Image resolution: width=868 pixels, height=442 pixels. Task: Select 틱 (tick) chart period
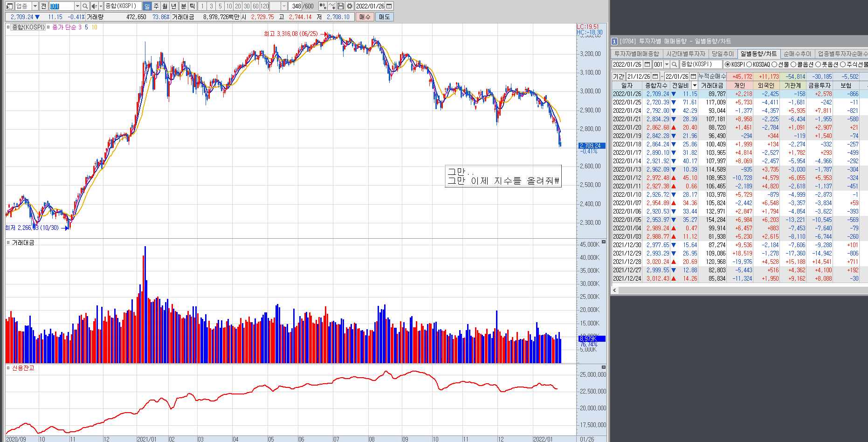pyautogui.click(x=192, y=6)
